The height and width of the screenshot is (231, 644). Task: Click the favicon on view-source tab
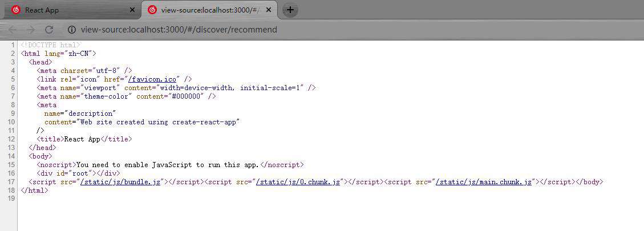pos(152,10)
